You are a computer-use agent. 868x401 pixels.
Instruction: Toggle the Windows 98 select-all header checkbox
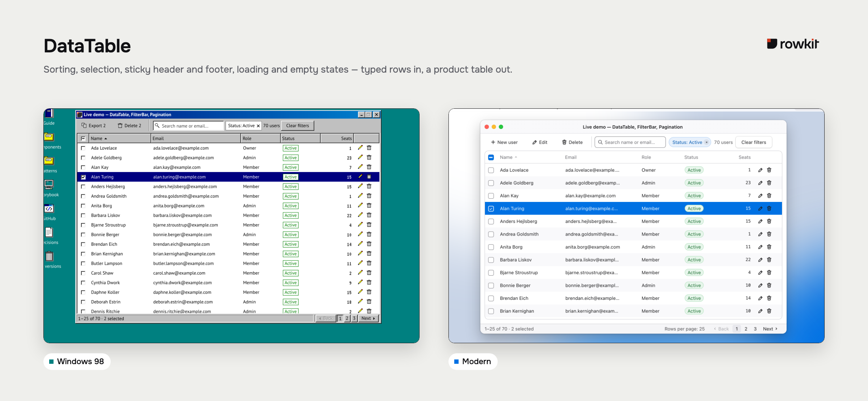tap(83, 138)
